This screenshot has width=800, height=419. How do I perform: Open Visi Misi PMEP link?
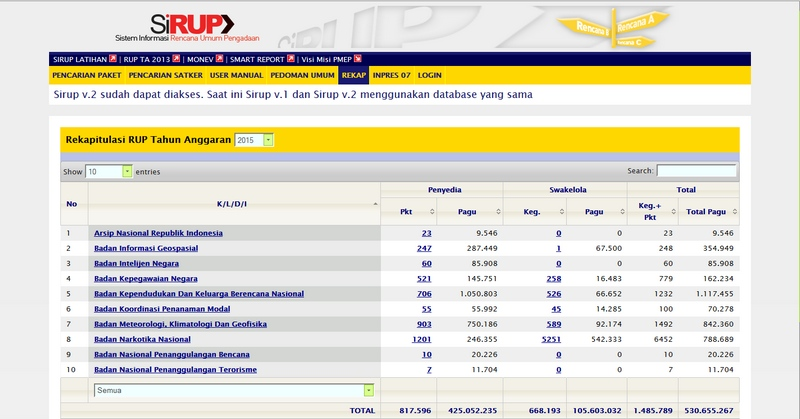click(327, 59)
